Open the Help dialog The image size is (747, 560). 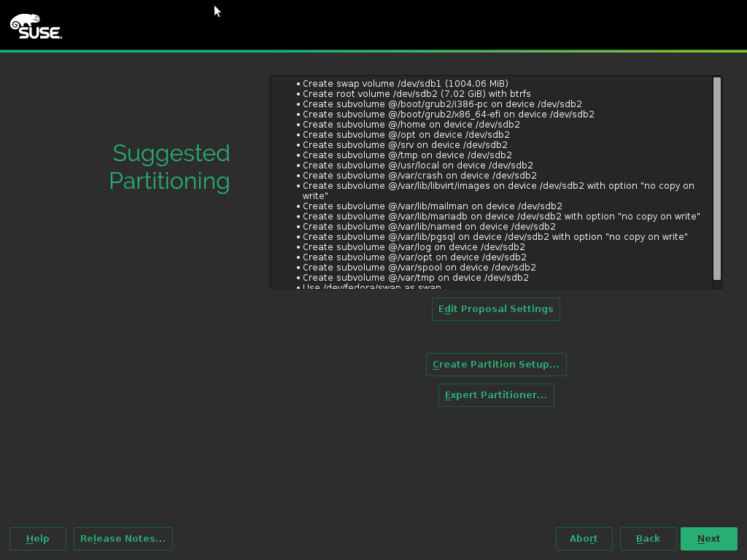coord(38,539)
